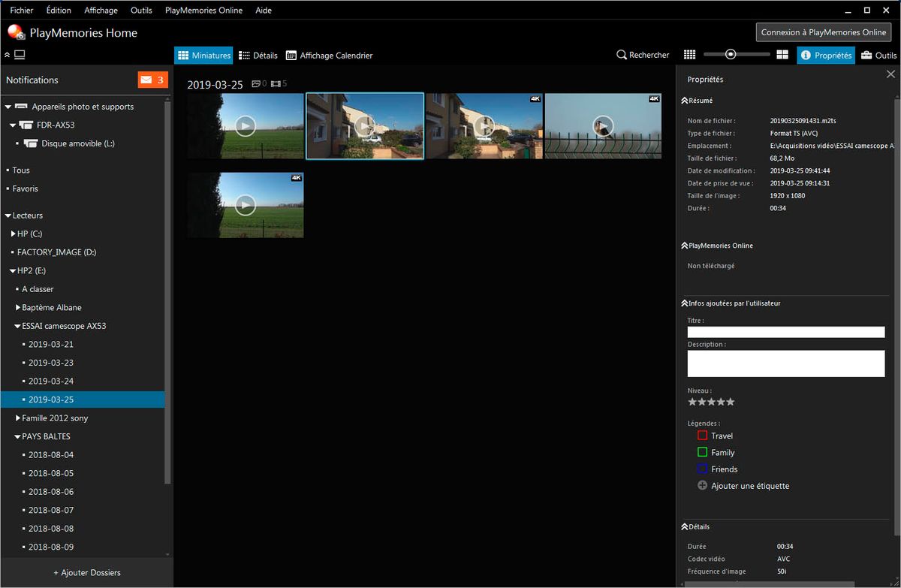Switch to Détails view
Image resolution: width=901 pixels, height=588 pixels.
258,55
